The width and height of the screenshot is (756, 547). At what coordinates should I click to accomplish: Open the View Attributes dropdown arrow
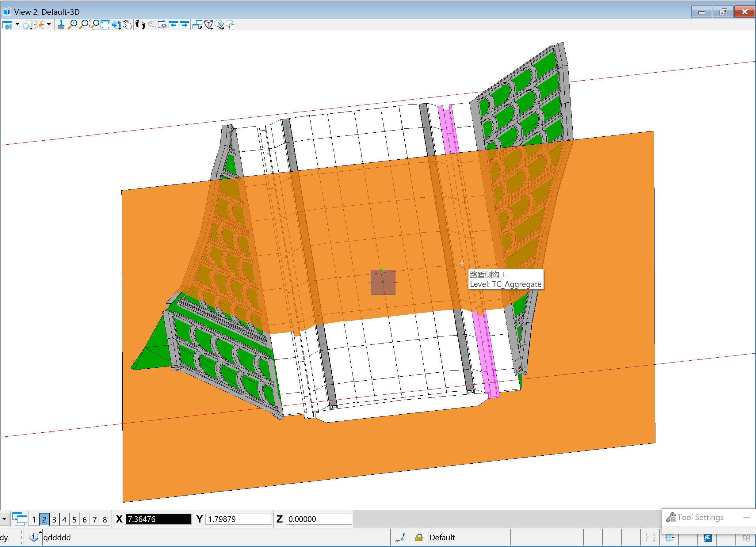tap(17, 24)
